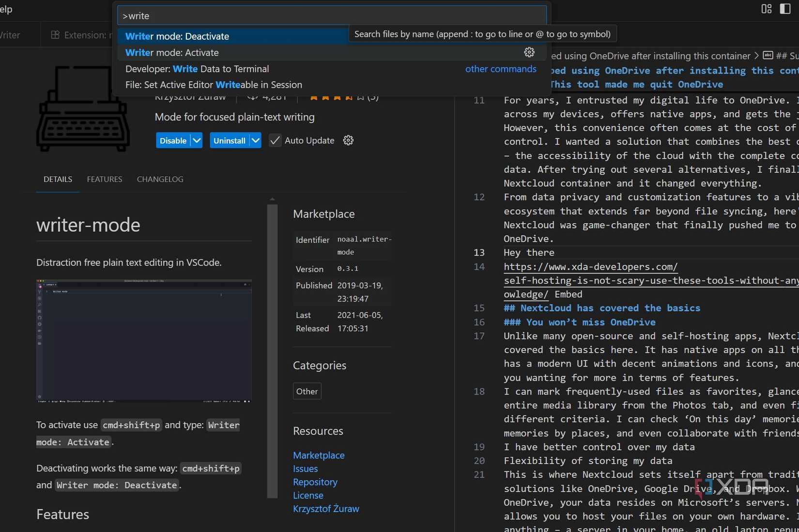Open the CHANGELOG tab
Image resolution: width=799 pixels, height=532 pixels.
click(160, 179)
